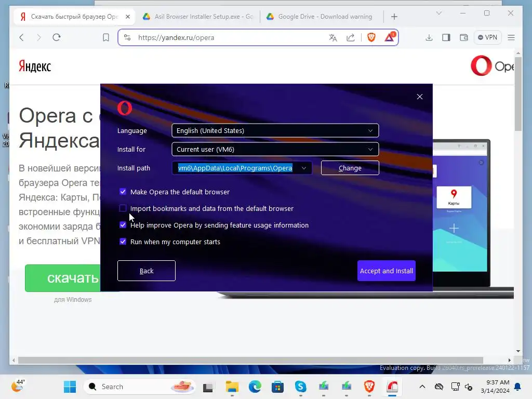
Task: Click the Change install path button
Action: (x=350, y=168)
